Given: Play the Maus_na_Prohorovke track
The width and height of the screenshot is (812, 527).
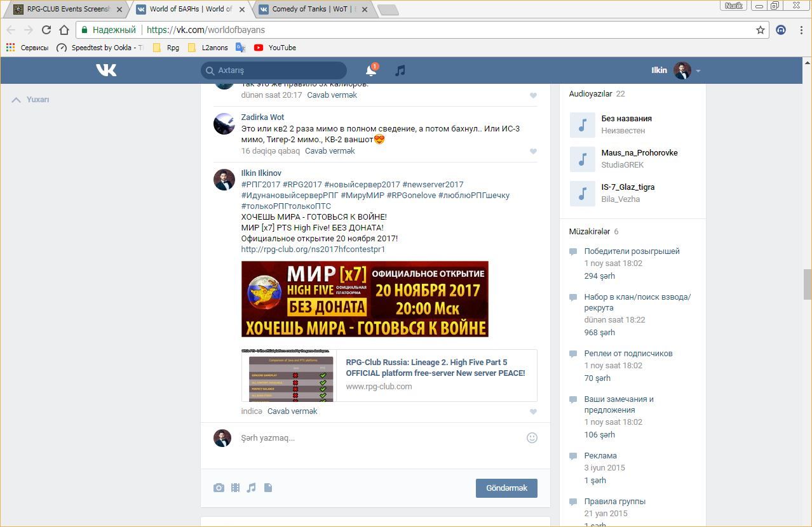Looking at the screenshot, I should [582, 159].
